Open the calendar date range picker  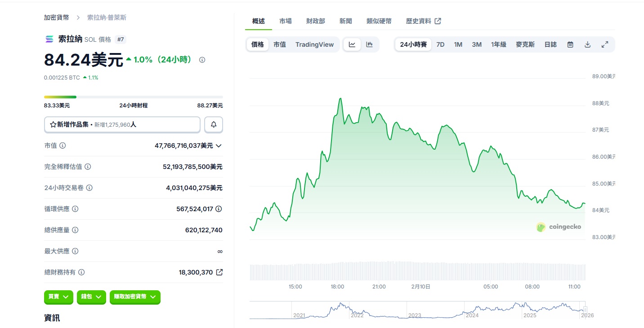pos(570,44)
